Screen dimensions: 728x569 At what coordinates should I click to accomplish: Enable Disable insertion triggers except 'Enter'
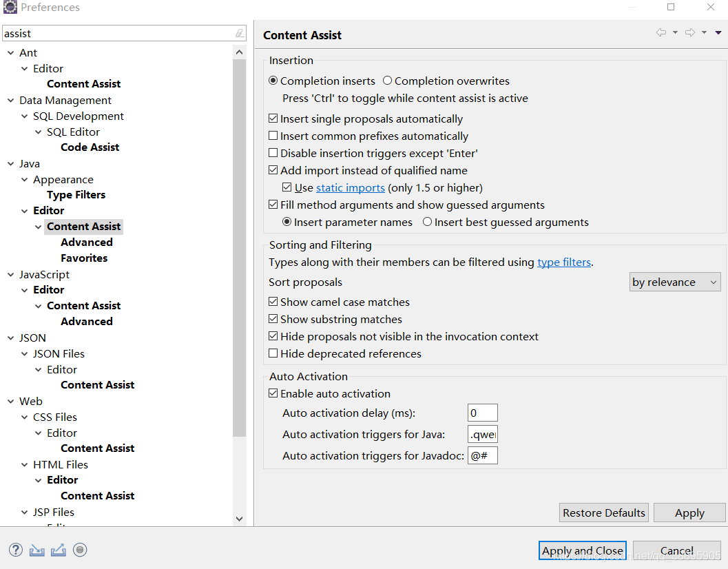coord(273,154)
